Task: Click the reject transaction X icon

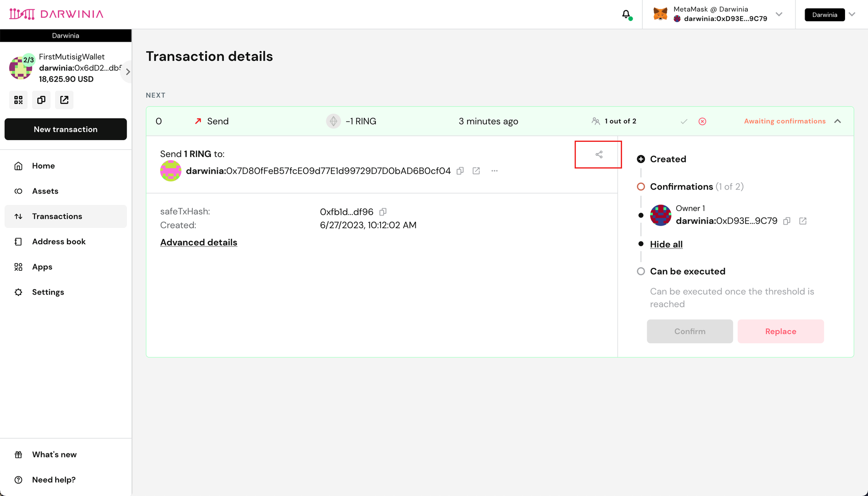Action: coord(702,122)
